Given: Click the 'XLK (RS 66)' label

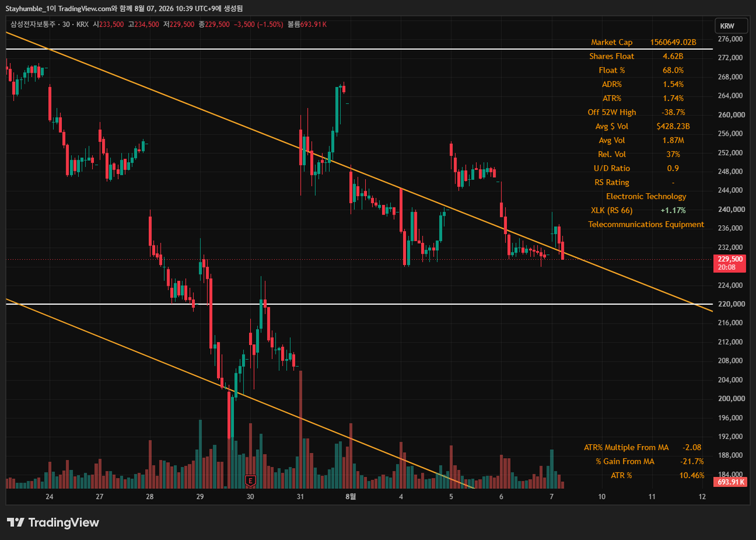Looking at the screenshot, I should [612, 210].
